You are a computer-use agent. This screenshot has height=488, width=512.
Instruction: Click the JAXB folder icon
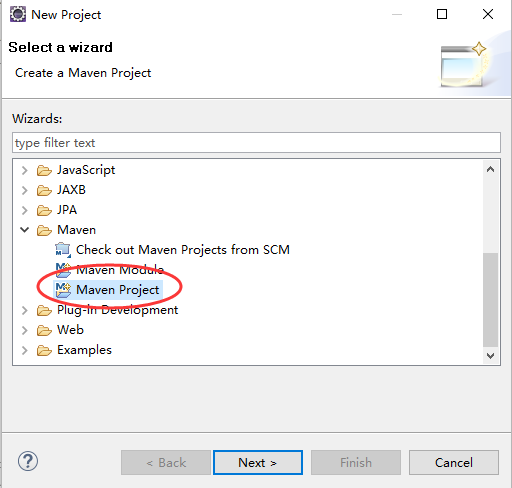point(44,190)
